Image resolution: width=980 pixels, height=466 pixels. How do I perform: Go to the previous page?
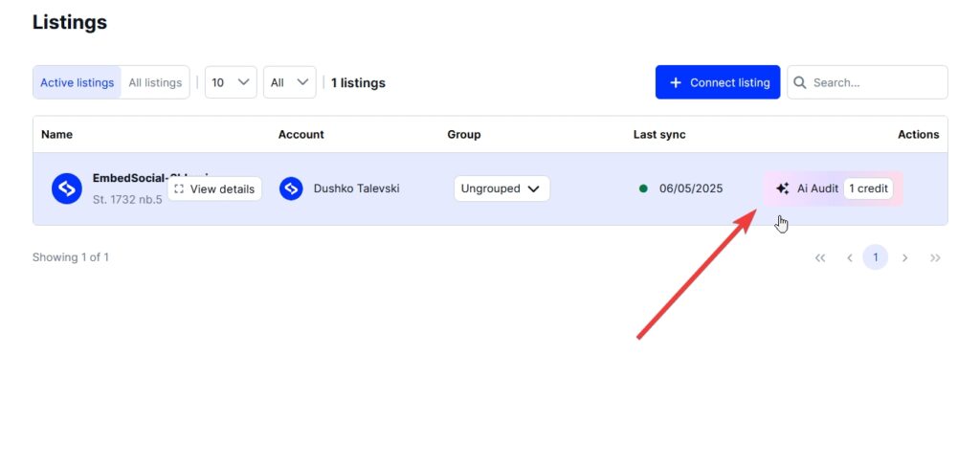850,257
